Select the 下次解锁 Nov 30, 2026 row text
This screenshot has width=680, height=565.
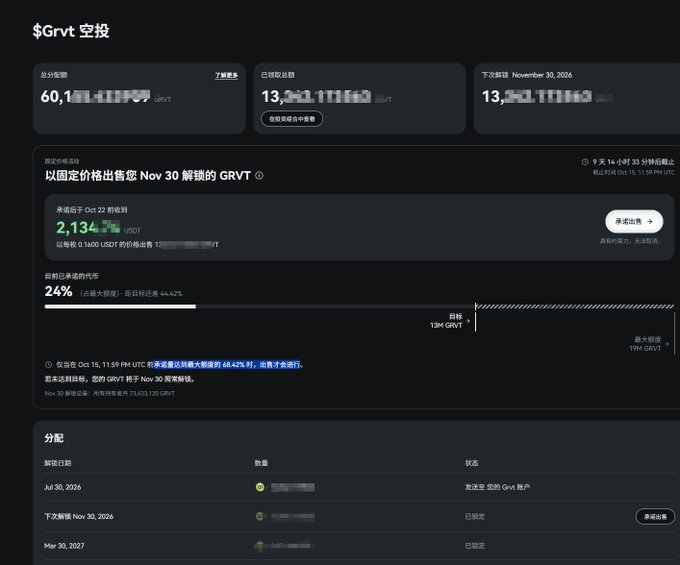pos(78,516)
